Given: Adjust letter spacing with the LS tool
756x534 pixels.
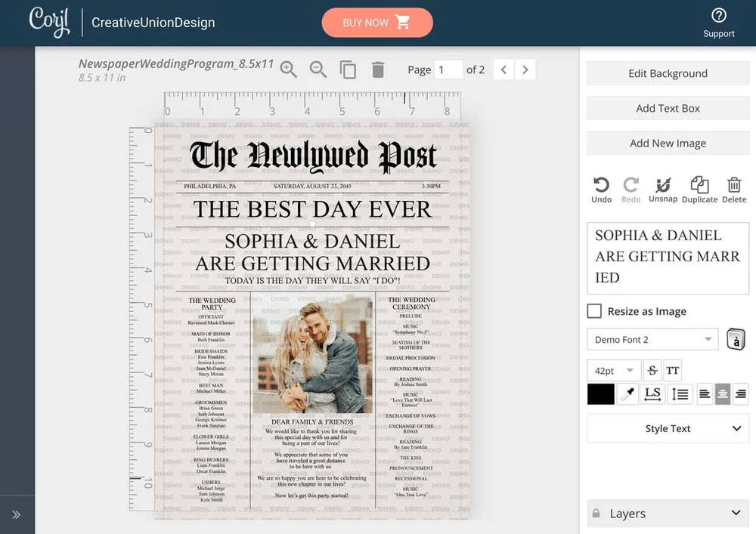Looking at the screenshot, I should tap(652, 394).
